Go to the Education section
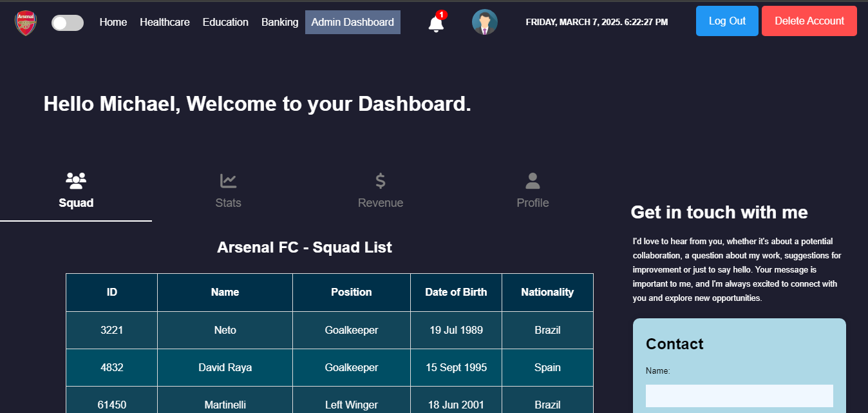This screenshot has height=413, width=868. (x=225, y=22)
